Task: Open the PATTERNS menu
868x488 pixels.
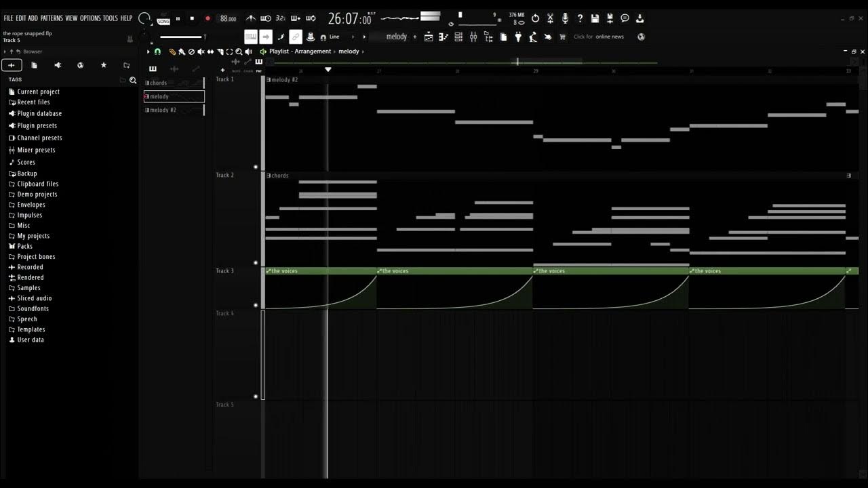Action: [x=52, y=18]
